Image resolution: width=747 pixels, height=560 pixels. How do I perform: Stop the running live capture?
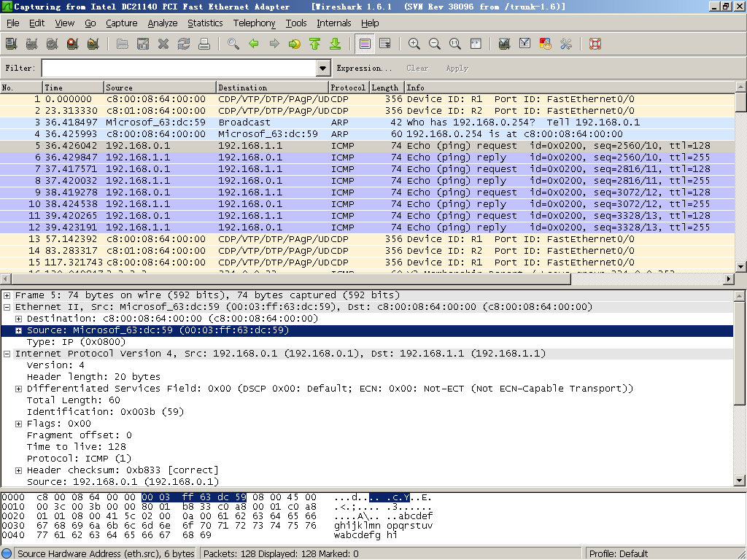tap(72, 44)
